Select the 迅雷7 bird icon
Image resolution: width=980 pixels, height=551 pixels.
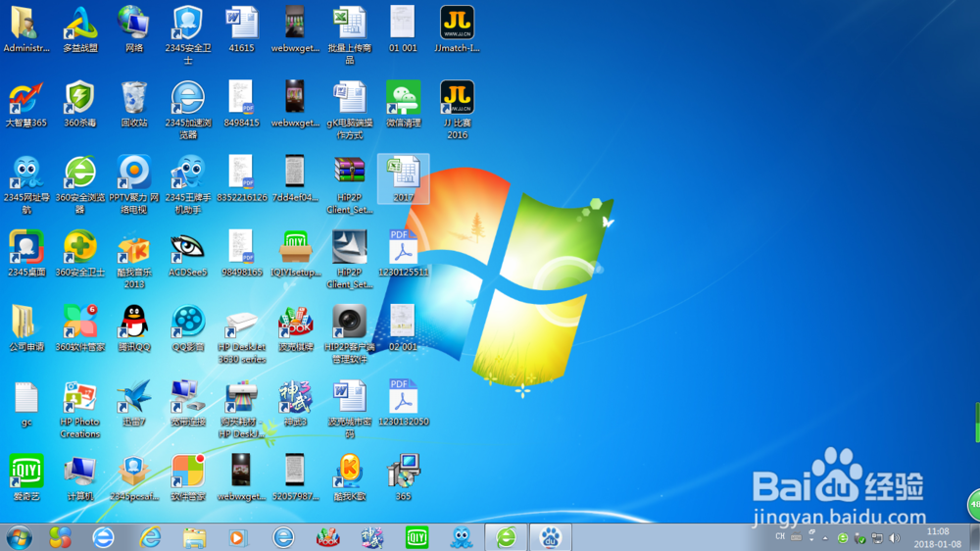tap(133, 403)
